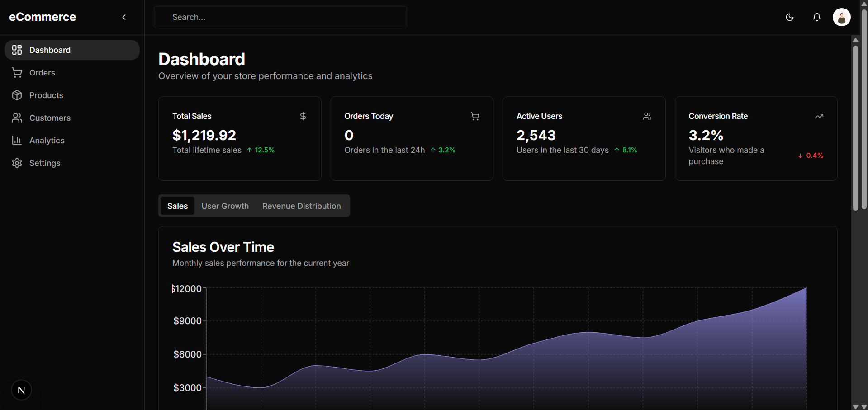Click the Monthly sales performance subtitle
The height and width of the screenshot is (410, 868).
[261, 263]
